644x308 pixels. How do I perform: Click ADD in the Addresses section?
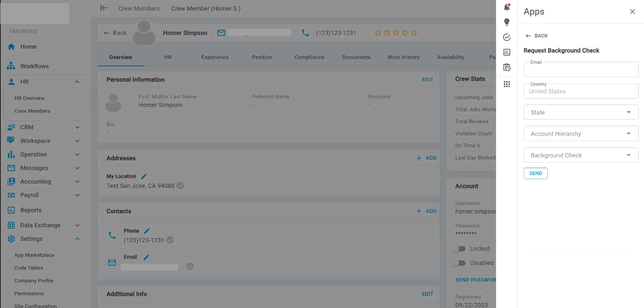[x=427, y=158]
